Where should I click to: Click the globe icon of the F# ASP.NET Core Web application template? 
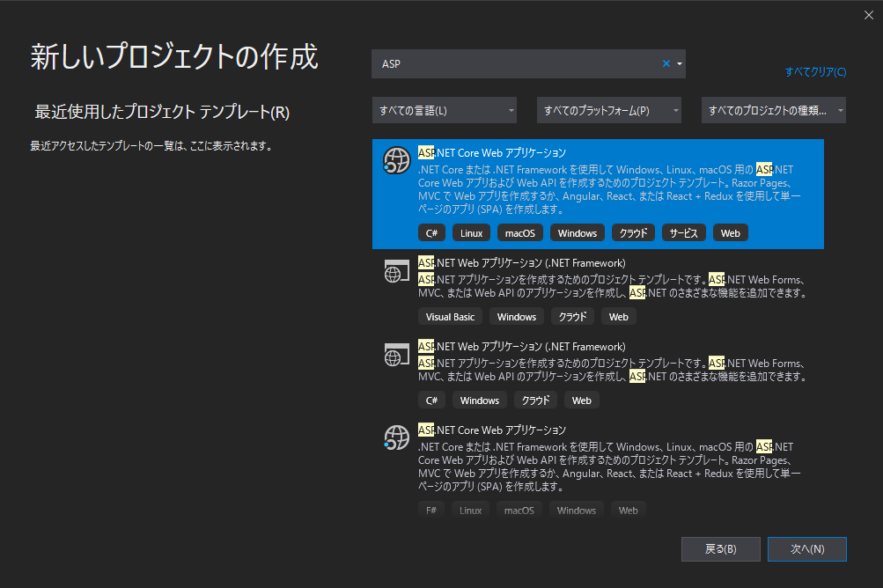pos(396,437)
